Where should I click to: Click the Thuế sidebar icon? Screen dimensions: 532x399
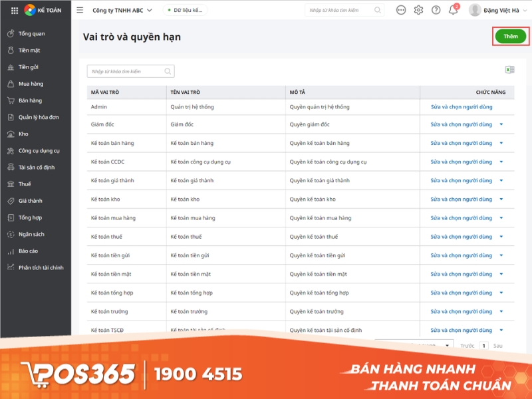pyautogui.click(x=27, y=185)
